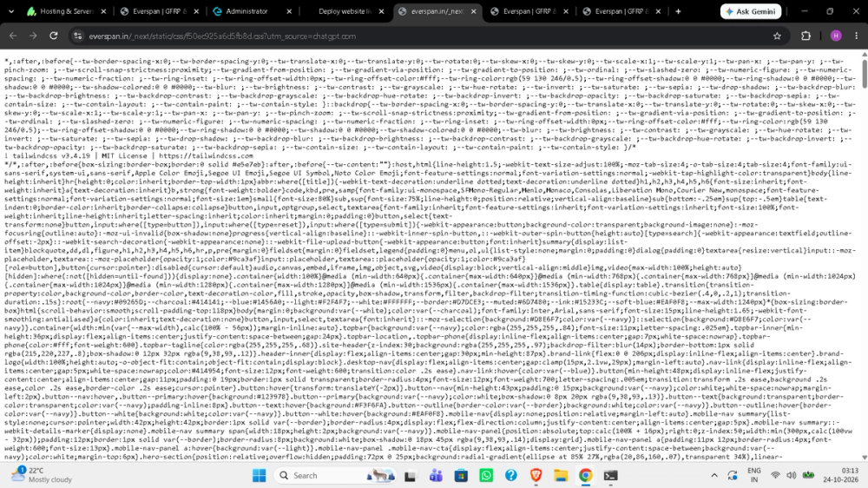Close the Deploy website tab
This screenshot has width=868, height=488.
click(381, 11)
